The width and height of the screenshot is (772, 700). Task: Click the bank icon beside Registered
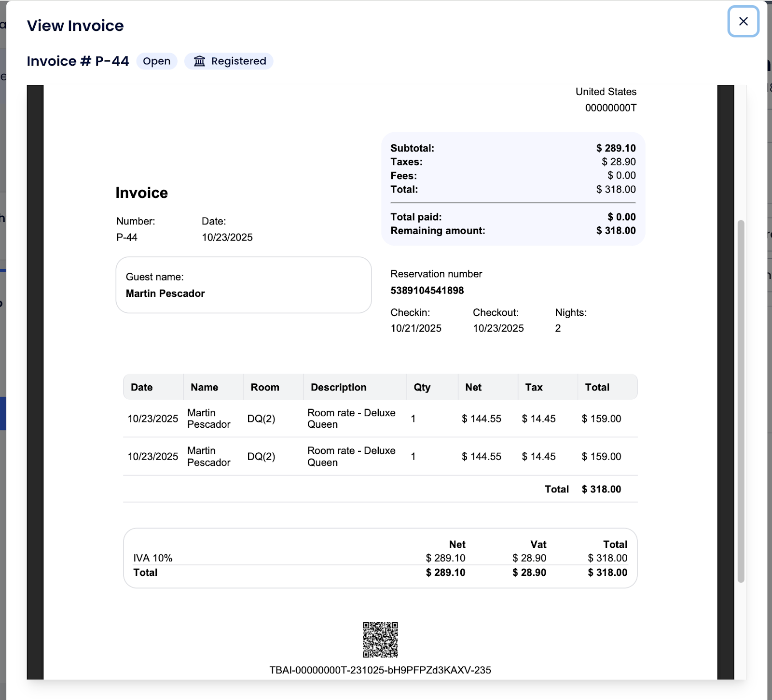point(199,61)
